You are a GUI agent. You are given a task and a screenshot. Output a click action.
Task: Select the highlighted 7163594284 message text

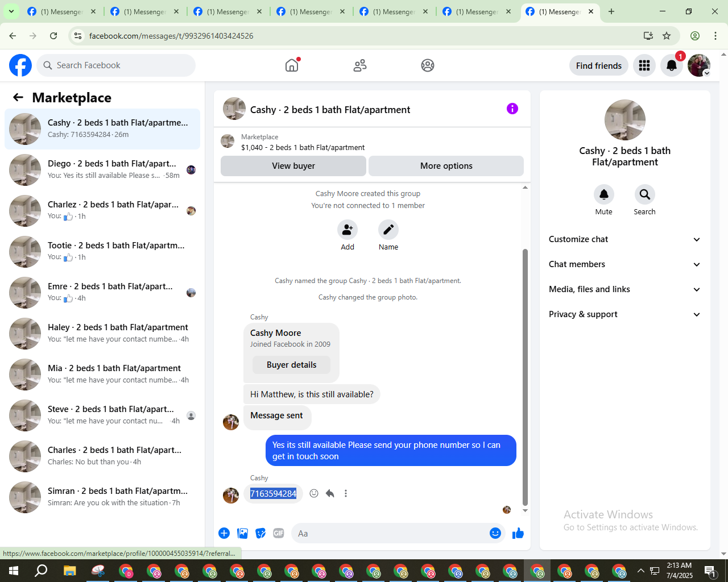tap(274, 493)
